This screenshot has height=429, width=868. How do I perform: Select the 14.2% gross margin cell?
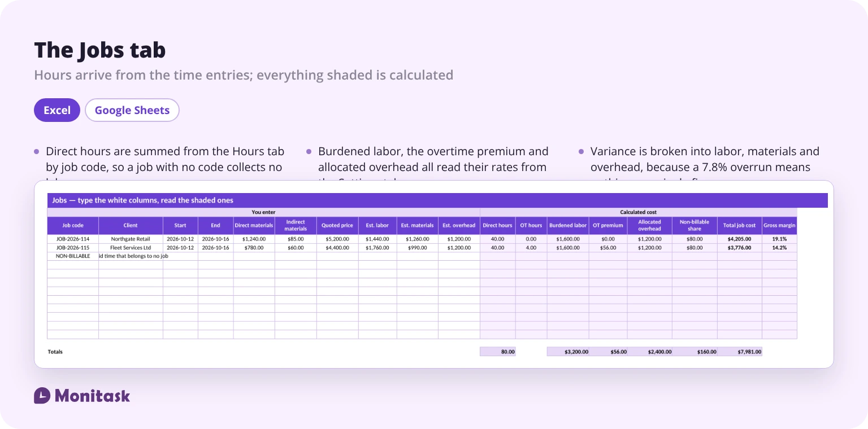tap(779, 248)
